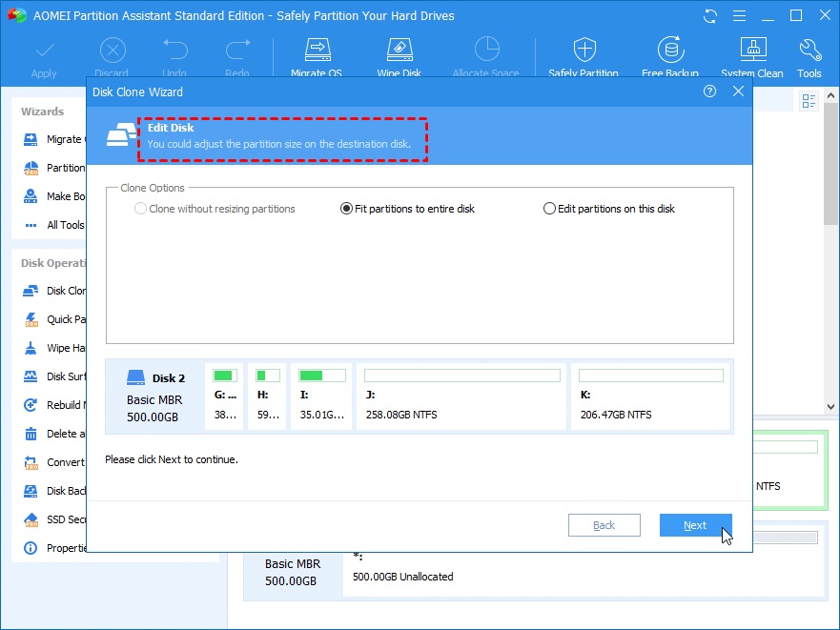The height and width of the screenshot is (630, 840).
Task: Select Clone without resizing partitions option
Action: click(x=215, y=209)
